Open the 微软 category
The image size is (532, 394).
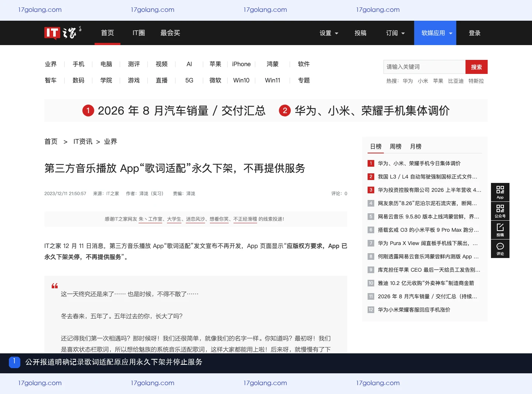pos(215,80)
